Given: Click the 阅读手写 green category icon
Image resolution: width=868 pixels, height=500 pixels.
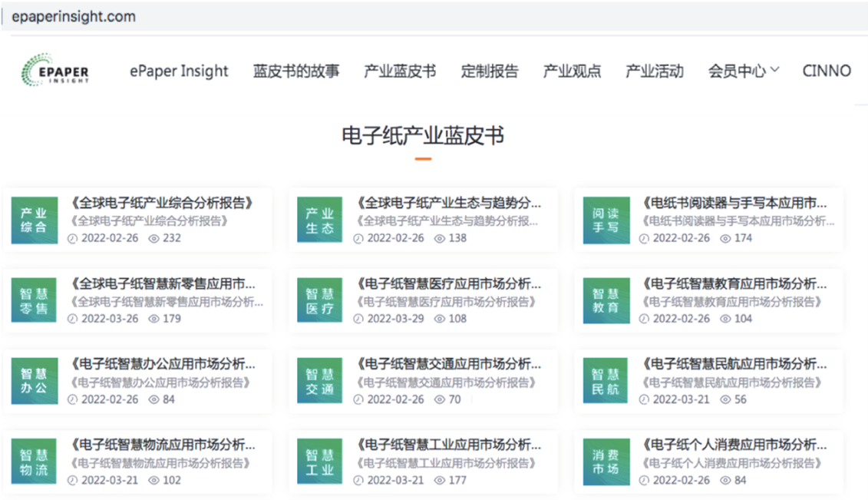Looking at the screenshot, I should pos(606,220).
